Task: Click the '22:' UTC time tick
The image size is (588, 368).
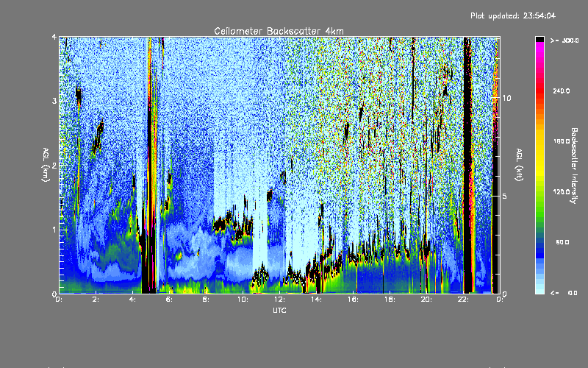Action: point(463,300)
